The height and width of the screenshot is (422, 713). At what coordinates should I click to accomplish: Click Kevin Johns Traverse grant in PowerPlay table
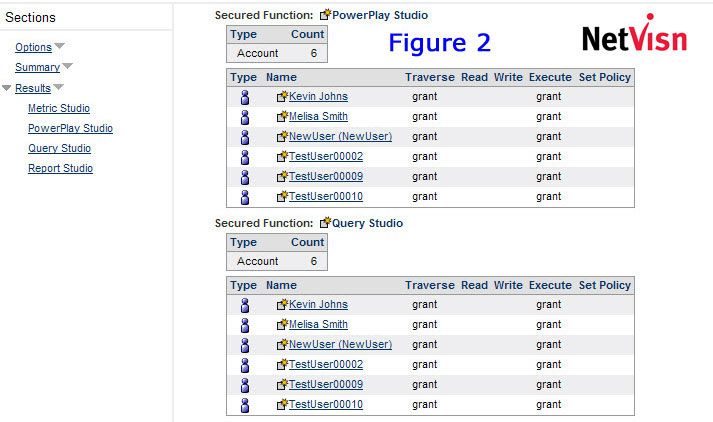[x=424, y=96]
